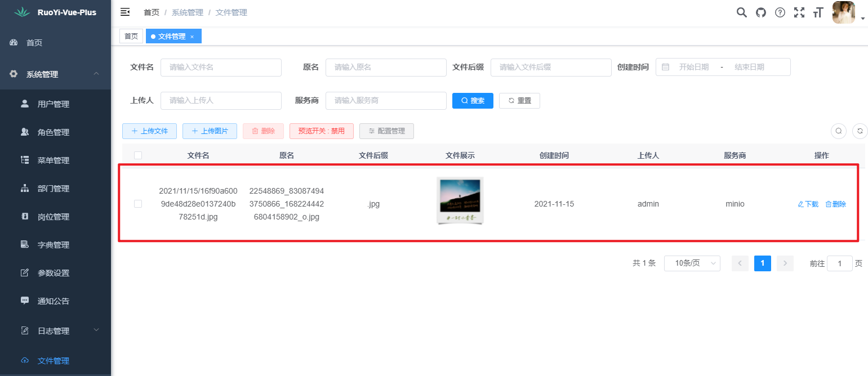868x376 pixels.
Task: Click the hamburger icon to collapse the sidebar
Action: (x=125, y=11)
